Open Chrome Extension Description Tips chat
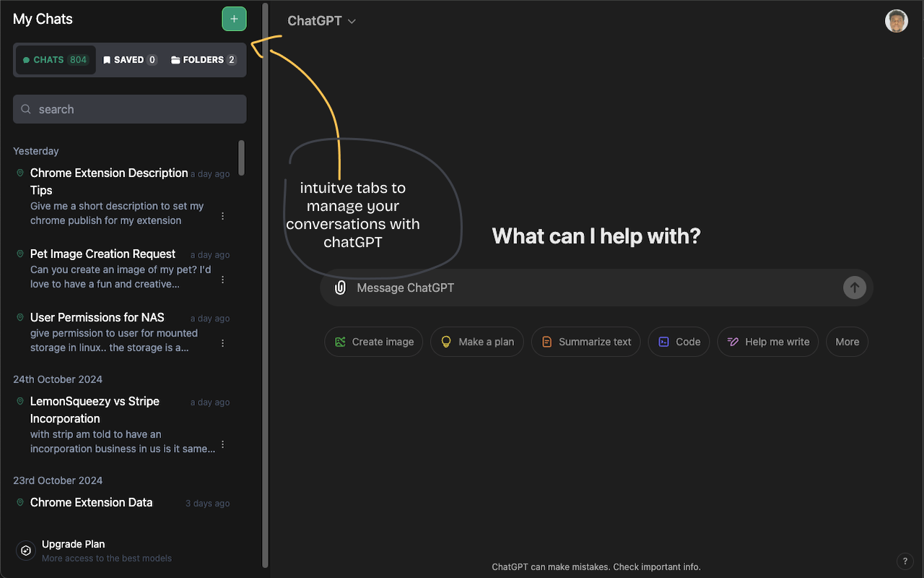The image size is (924, 578). (109, 181)
